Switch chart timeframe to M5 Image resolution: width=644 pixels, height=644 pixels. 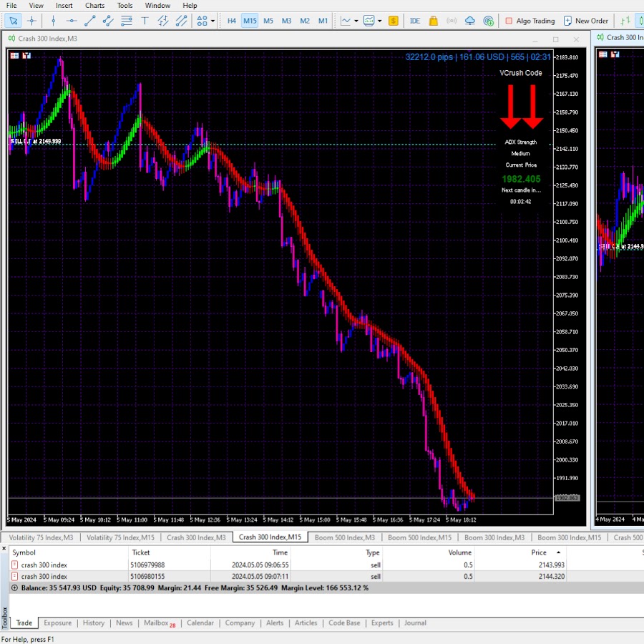pyautogui.click(x=268, y=21)
